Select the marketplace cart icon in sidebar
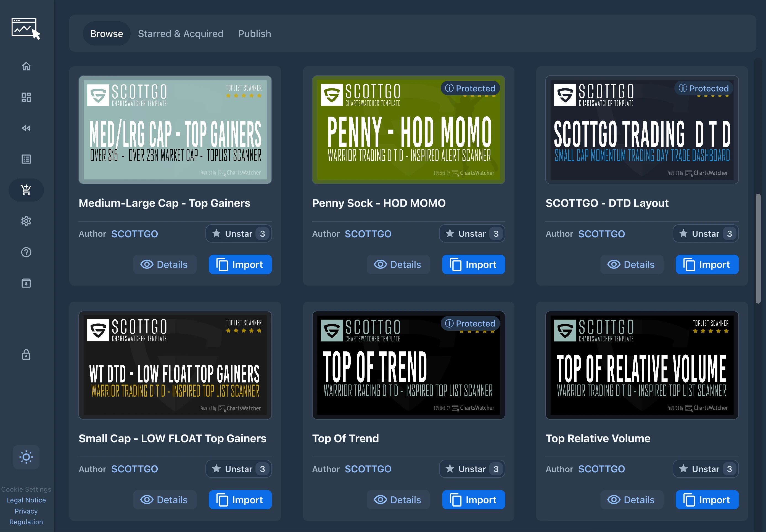The height and width of the screenshot is (532, 766). point(26,190)
